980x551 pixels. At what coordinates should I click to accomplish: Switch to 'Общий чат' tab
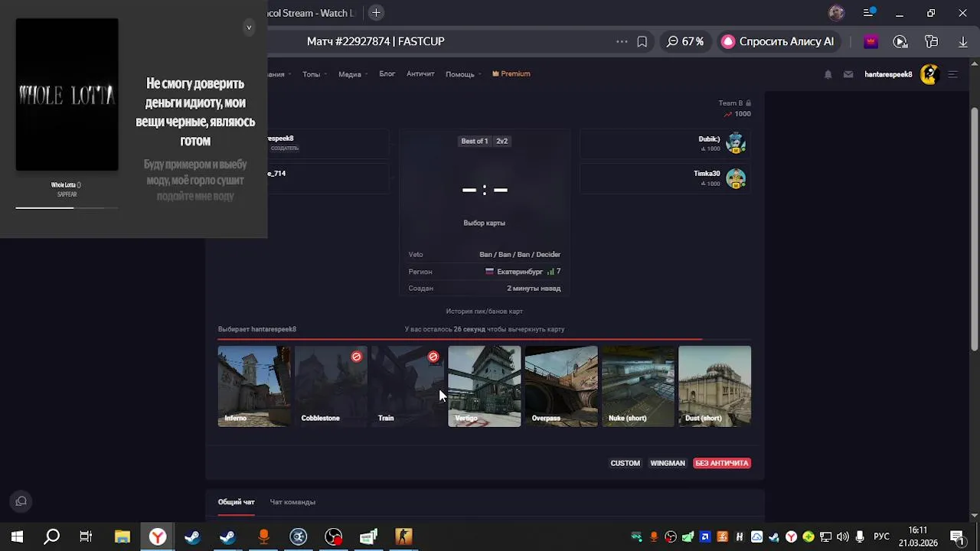(x=237, y=502)
